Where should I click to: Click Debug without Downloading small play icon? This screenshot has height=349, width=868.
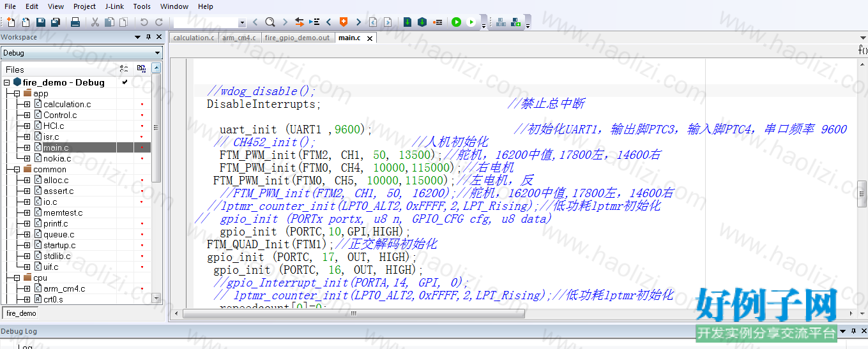pyautogui.click(x=471, y=22)
